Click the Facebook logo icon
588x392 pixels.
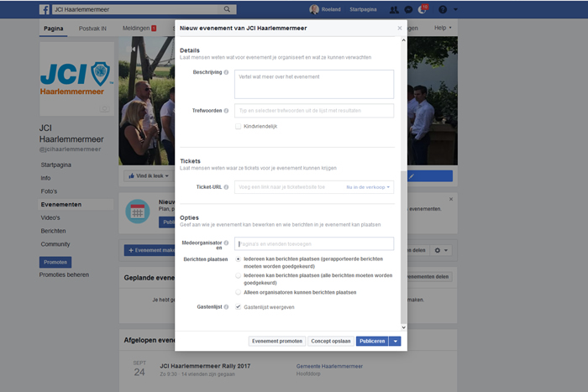pyautogui.click(x=45, y=9)
